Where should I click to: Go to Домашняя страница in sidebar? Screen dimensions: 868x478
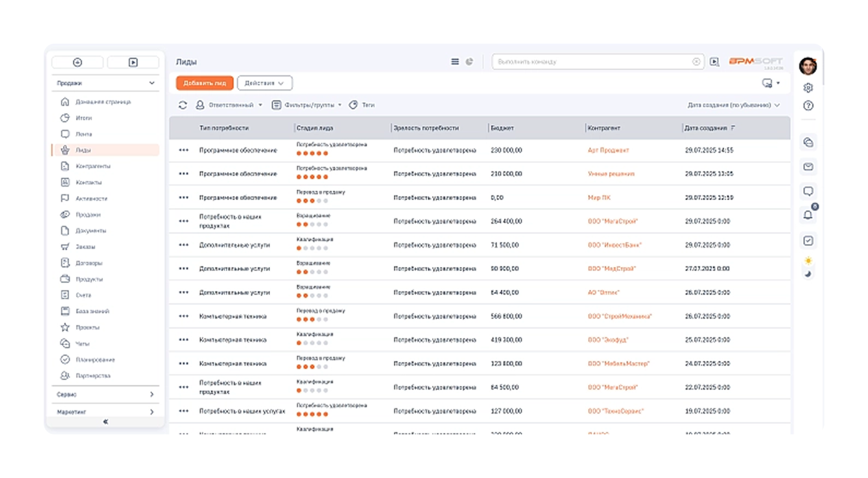coord(103,101)
